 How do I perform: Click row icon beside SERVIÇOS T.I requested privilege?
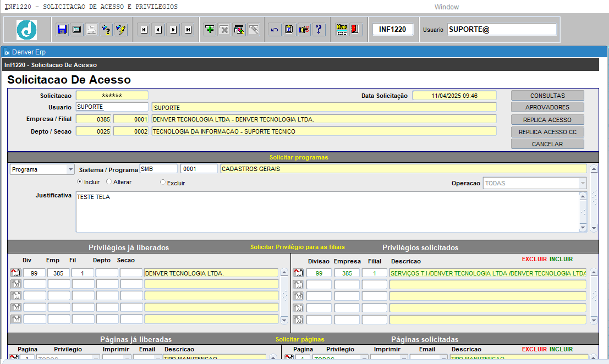pyautogui.click(x=298, y=273)
